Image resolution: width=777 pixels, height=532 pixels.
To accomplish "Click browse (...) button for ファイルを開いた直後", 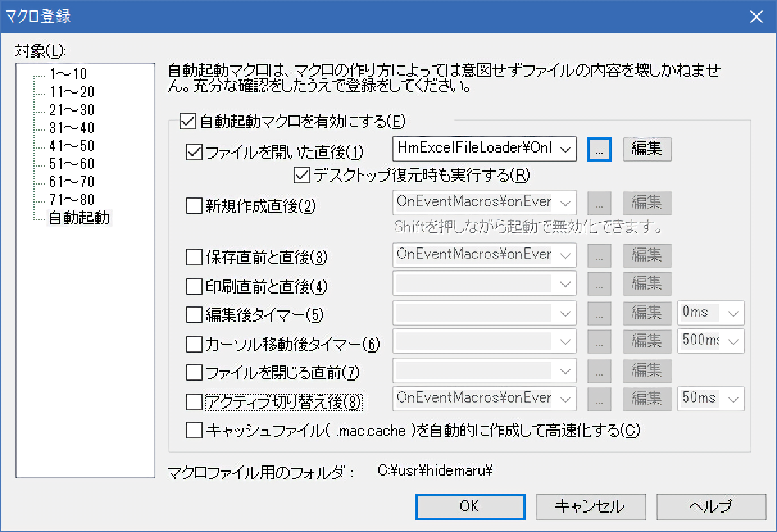I will coord(599,149).
